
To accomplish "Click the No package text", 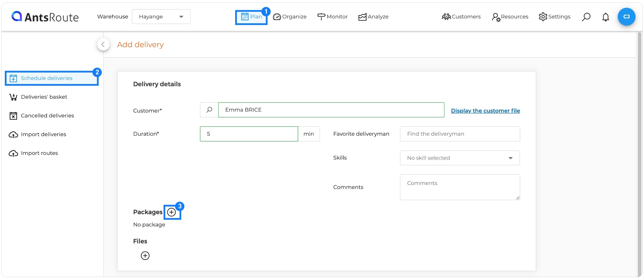I will pos(149,225).
